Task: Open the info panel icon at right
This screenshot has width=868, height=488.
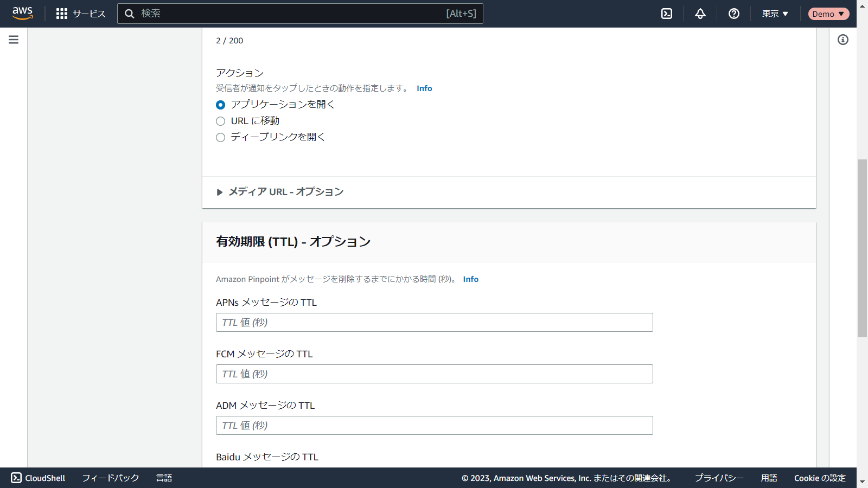Action: [x=843, y=40]
